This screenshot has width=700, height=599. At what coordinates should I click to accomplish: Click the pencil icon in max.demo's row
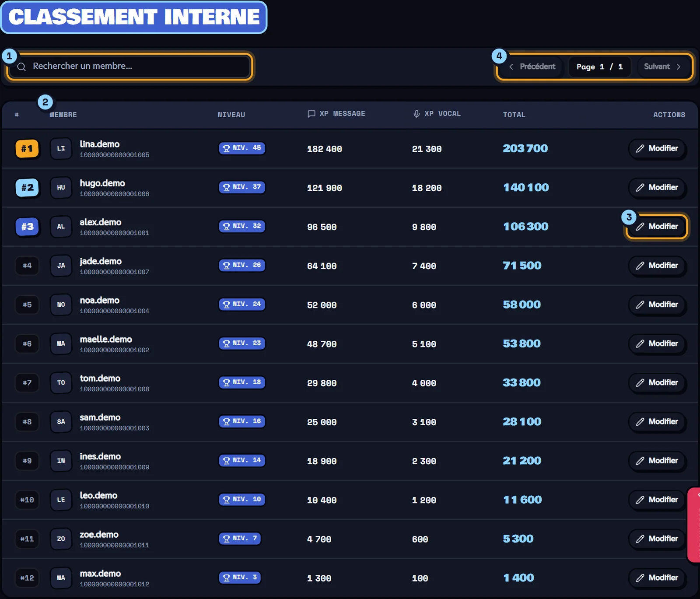(x=640, y=578)
